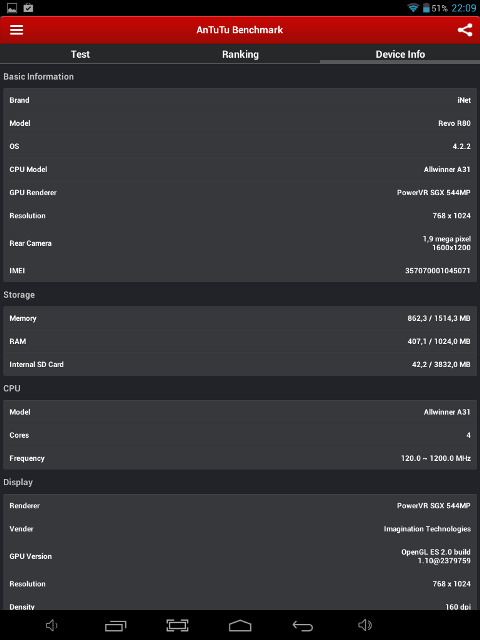Go home via navigation bar icon
This screenshot has width=480, height=640.
coord(240,625)
